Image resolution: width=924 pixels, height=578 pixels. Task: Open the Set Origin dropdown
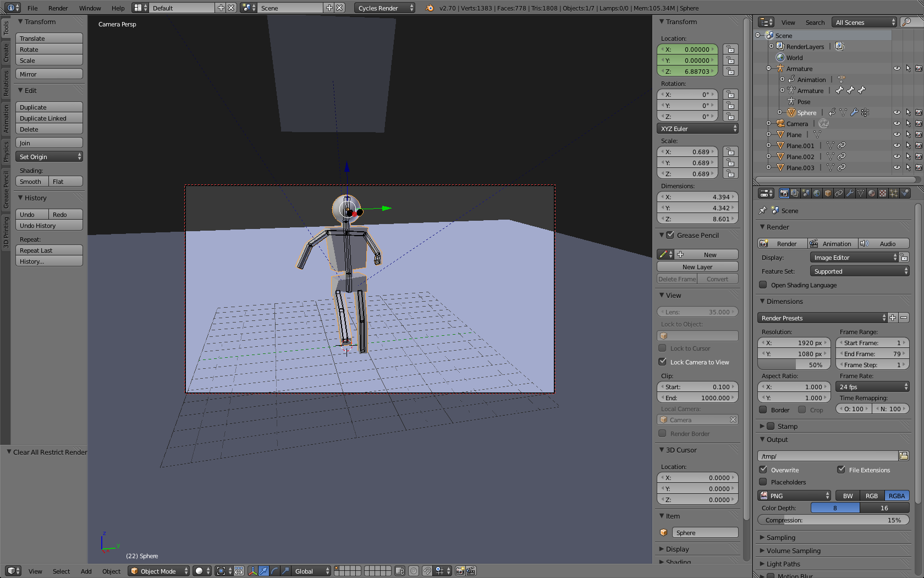50,157
